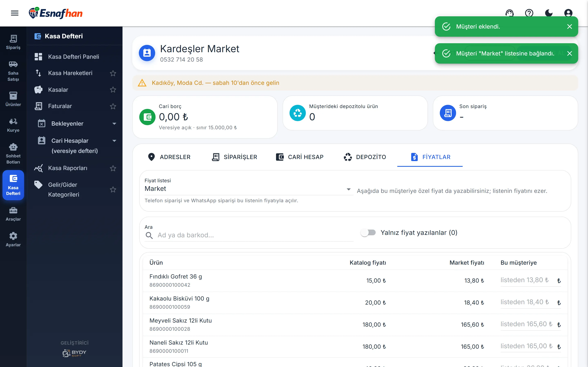Image resolution: width=588 pixels, height=367 pixels.
Task: Toggle Yalnız fiyat yazılanlar switch
Action: tap(368, 232)
